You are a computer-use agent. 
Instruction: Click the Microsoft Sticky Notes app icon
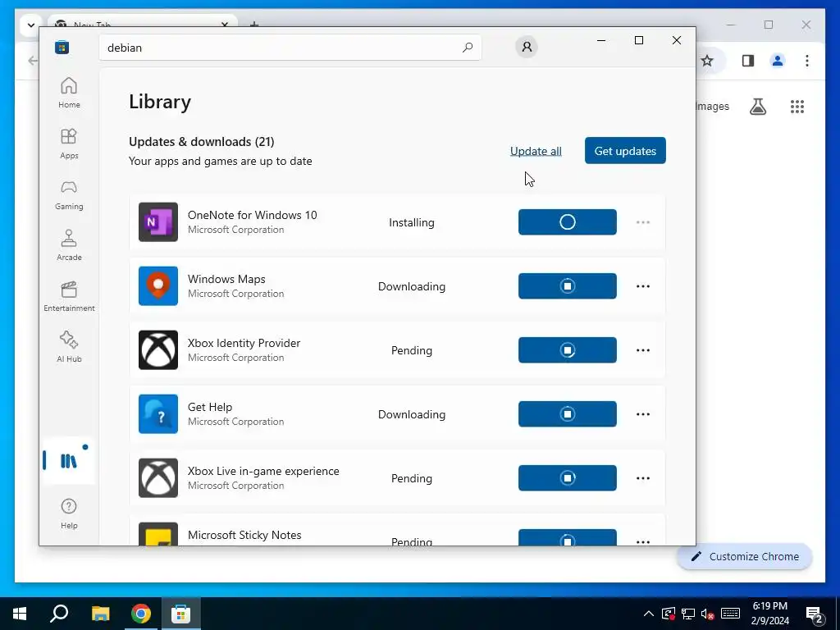158,534
